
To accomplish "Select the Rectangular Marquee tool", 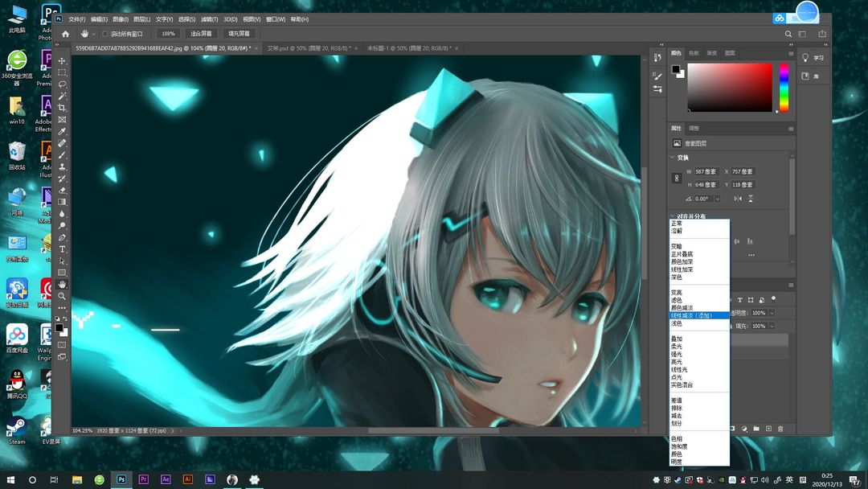I will point(62,72).
